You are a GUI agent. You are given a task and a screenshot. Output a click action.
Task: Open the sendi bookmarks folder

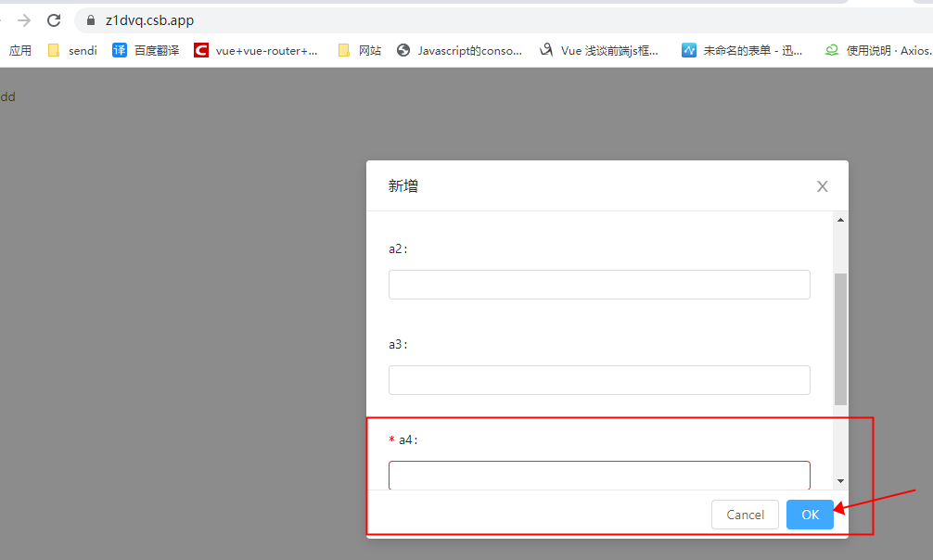coord(71,50)
